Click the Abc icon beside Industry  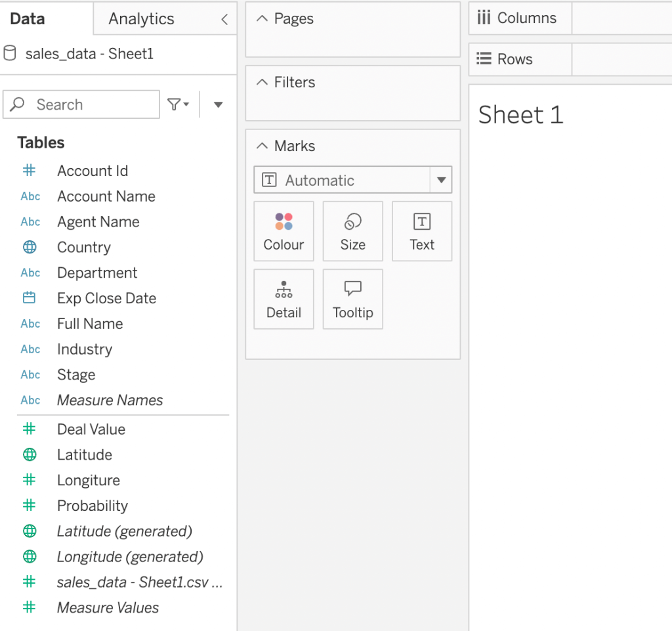[x=30, y=349]
